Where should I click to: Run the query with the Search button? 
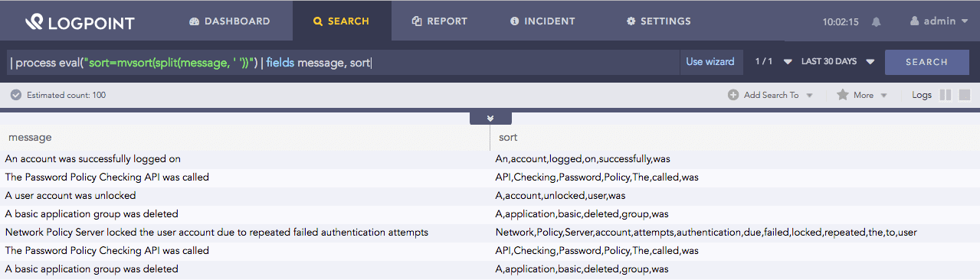pyautogui.click(x=926, y=62)
